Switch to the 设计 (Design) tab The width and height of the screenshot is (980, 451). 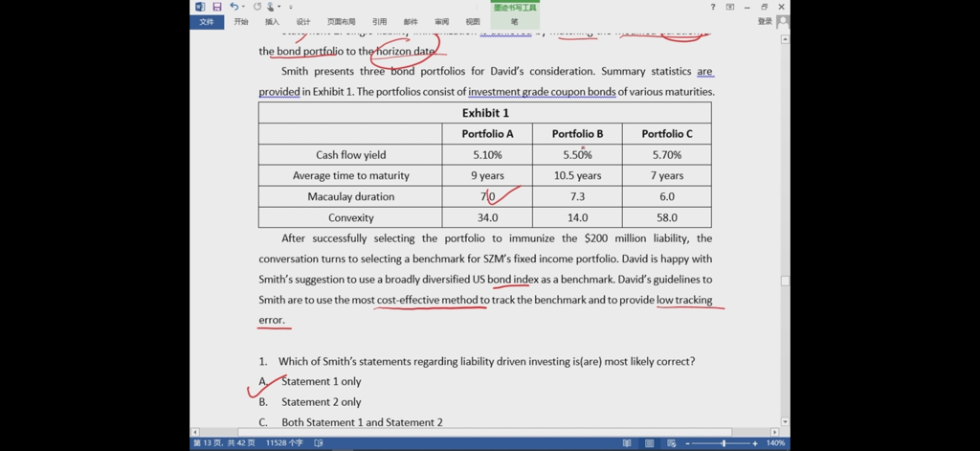[303, 22]
